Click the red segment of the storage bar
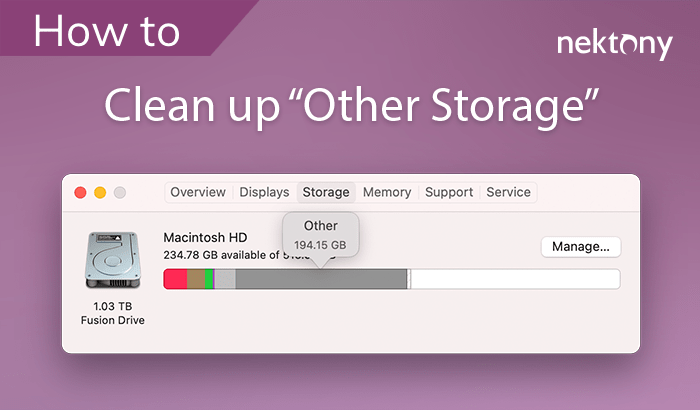 [175, 279]
